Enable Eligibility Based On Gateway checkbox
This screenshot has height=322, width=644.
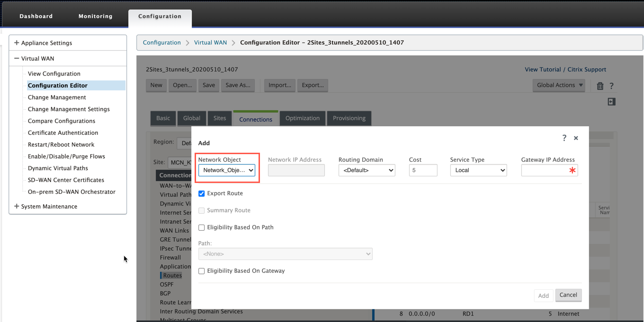click(201, 271)
